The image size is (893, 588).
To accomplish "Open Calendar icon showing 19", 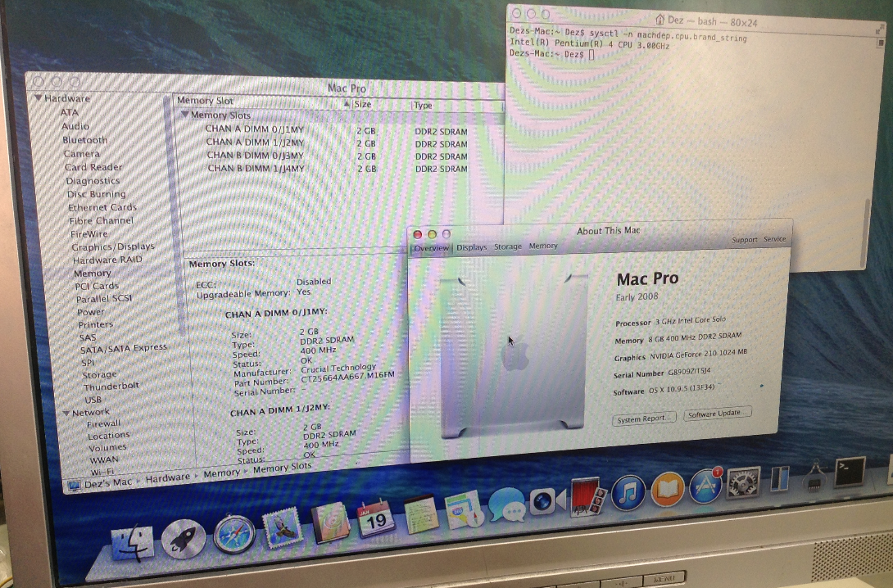I will click(x=375, y=518).
